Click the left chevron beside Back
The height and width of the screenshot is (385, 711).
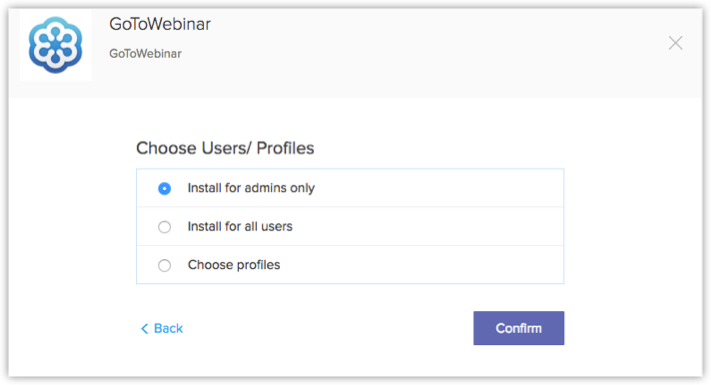click(144, 328)
